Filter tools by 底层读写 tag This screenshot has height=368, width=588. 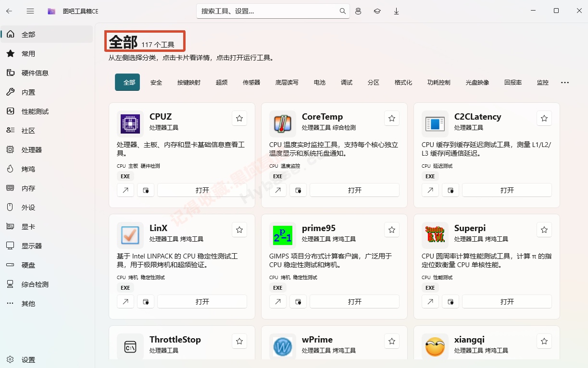(287, 82)
